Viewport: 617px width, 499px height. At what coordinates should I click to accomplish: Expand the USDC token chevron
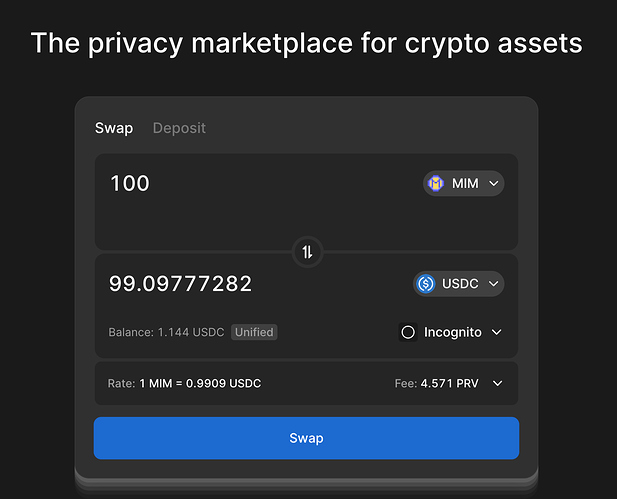(493, 284)
